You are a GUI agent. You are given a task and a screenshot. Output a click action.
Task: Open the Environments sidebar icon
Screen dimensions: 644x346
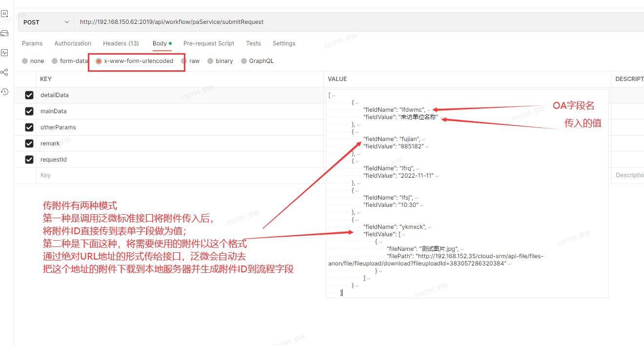(x=4, y=14)
